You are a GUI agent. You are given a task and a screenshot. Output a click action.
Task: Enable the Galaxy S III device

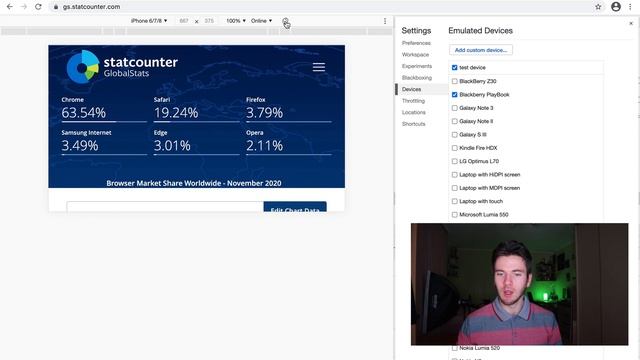(x=454, y=135)
